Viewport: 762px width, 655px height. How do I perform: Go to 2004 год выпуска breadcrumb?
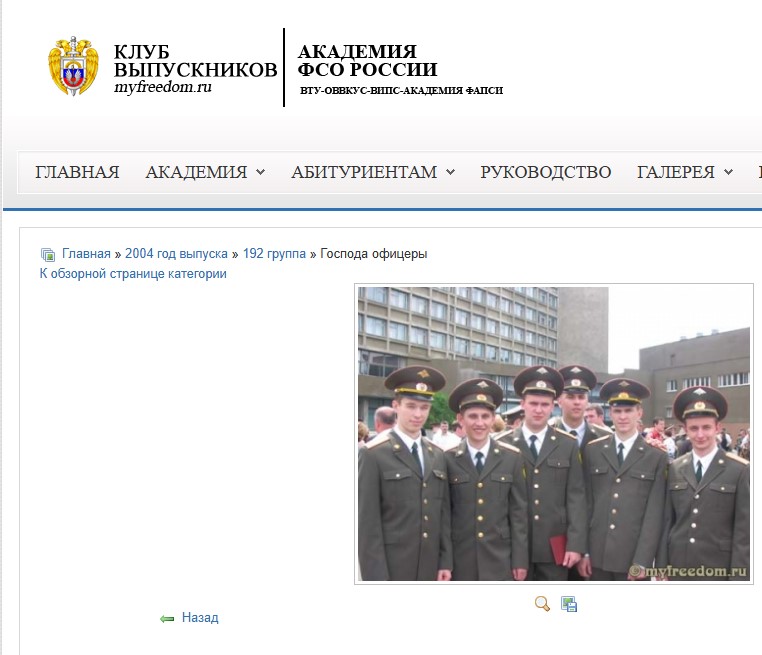coord(176,254)
